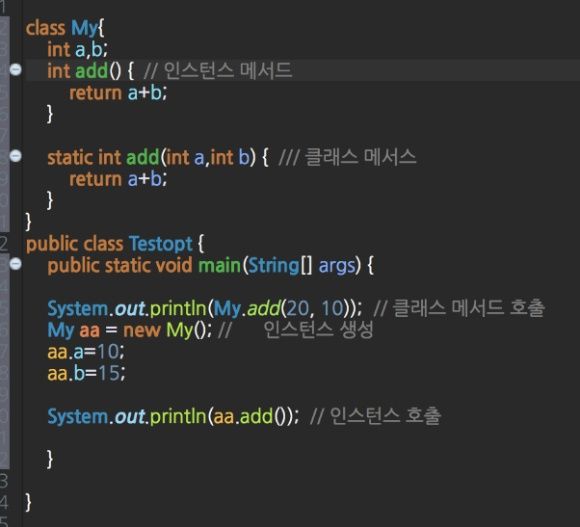Collapse the instance method 'int add()' fold marker
The height and width of the screenshot is (527, 580).
click(16, 70)
